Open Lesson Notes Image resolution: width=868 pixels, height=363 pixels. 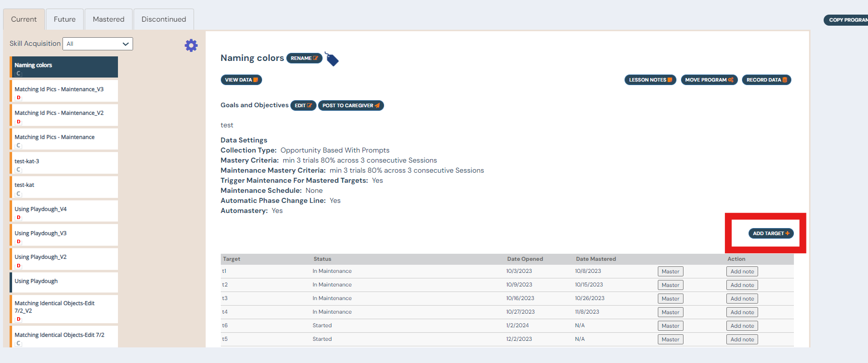pyautogui.click(x=650, y=80)
